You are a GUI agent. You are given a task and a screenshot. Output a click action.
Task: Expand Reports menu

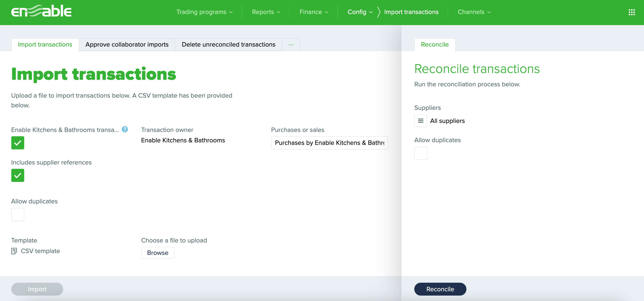point(266,12)
